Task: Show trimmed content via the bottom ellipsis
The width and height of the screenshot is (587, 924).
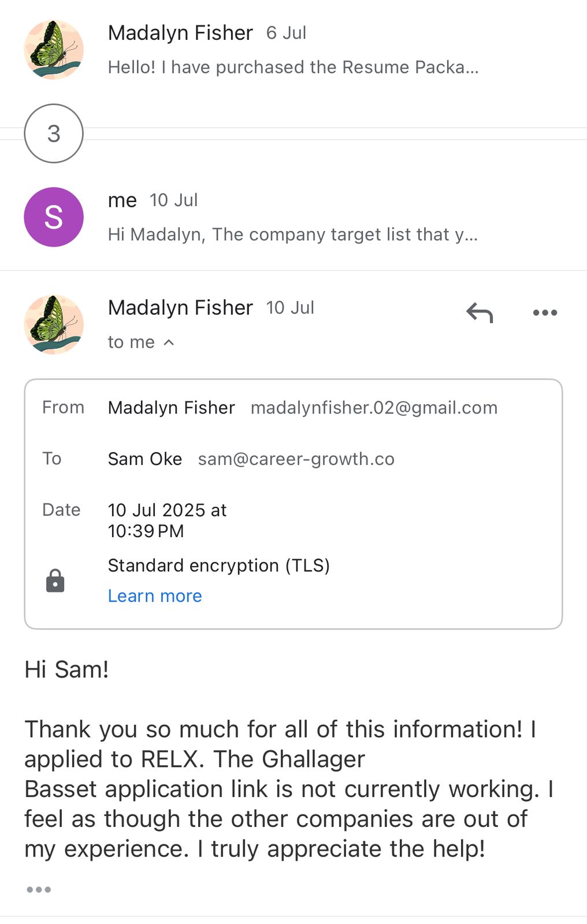Action: 39,889
